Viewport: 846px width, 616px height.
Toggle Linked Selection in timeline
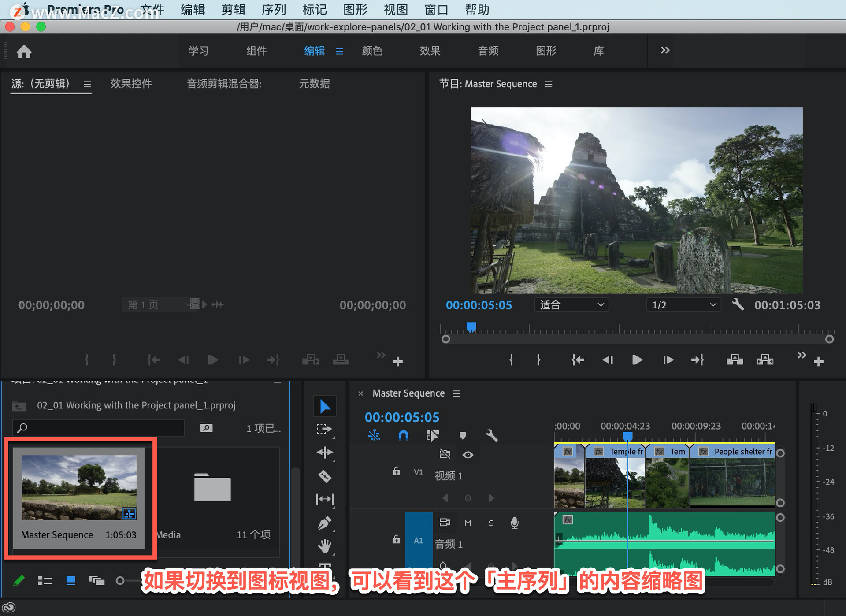433,436
